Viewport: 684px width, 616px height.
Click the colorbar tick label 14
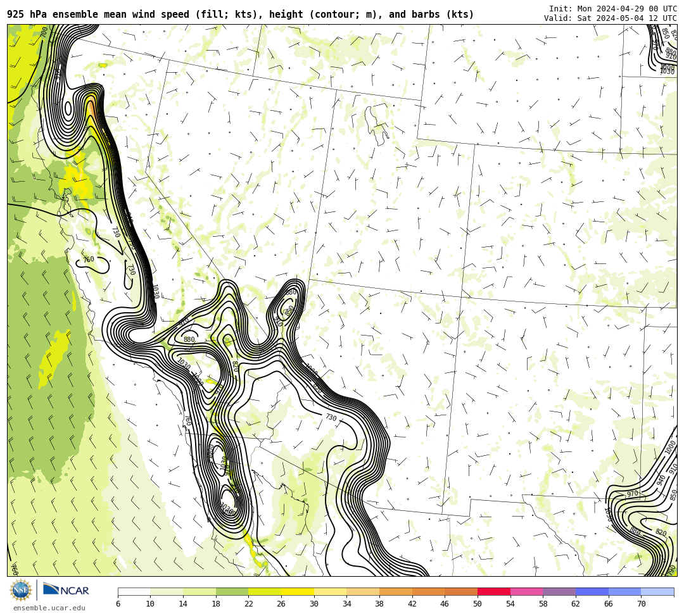coord(183,604)
